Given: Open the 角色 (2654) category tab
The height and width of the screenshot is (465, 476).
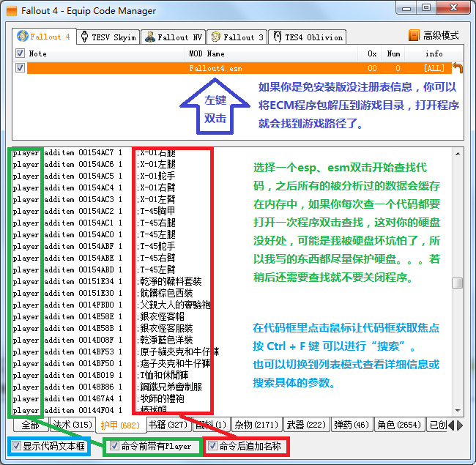Looking at the screenshot, I should pyautogui.click(x=399, y=425).
